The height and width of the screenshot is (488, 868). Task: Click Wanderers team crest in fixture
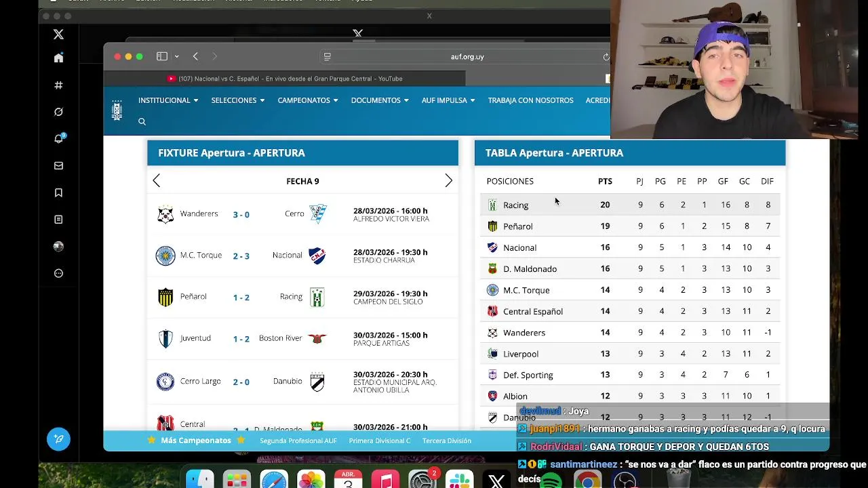point(165,214)
